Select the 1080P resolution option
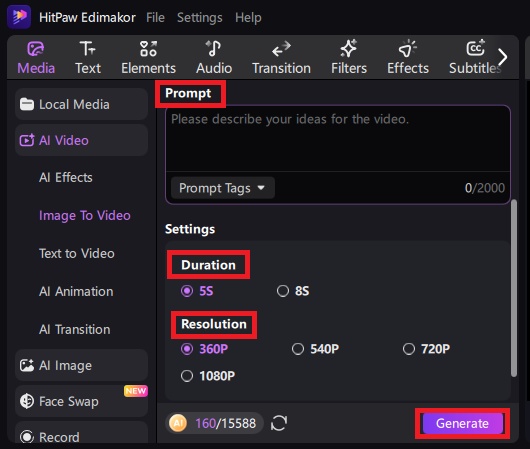 [208, 376]
